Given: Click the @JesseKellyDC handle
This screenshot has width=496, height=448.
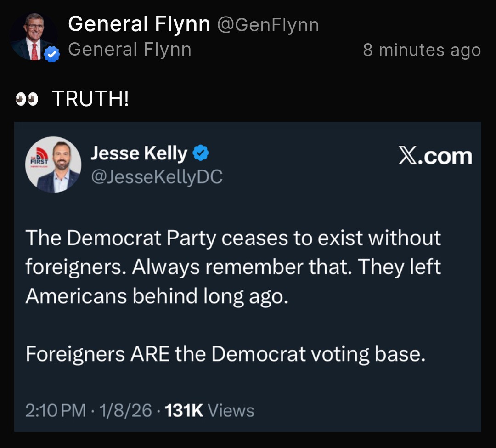Looking at the screenshot, I should pyautogui.click(x=157, y=177).
